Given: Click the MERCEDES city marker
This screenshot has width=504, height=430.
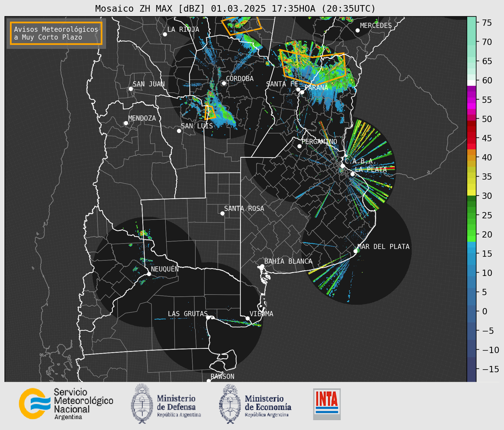Looking at the screenshot, I should click(358, 31).
